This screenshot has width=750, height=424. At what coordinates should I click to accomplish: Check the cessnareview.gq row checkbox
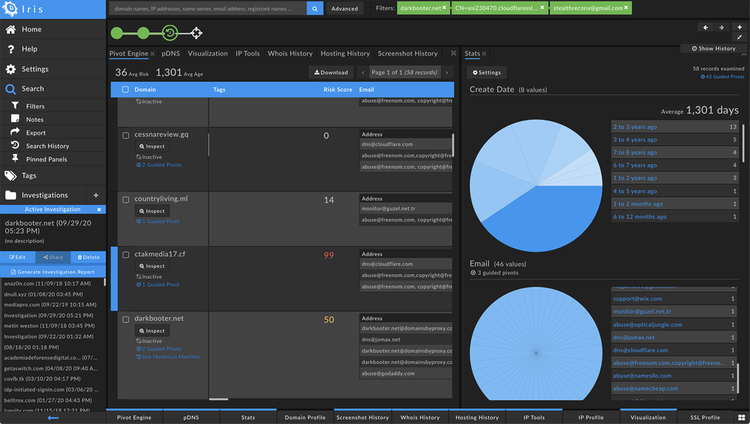pyautogui.click(x=125, y=135)
